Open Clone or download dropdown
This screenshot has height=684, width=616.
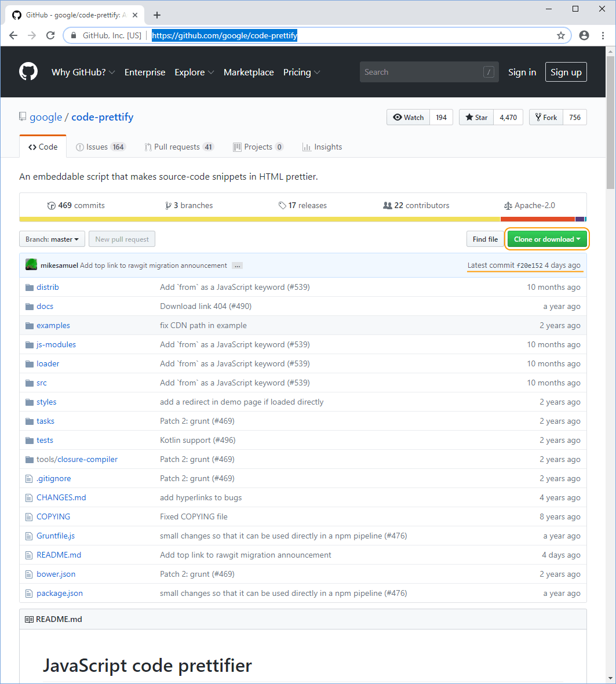547,239
